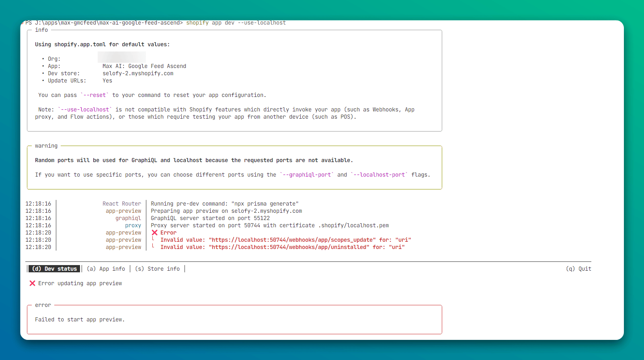Click the 'Failed to start app preview.' message
This screenshot has width=644, height=360.
tap(80, 320)
